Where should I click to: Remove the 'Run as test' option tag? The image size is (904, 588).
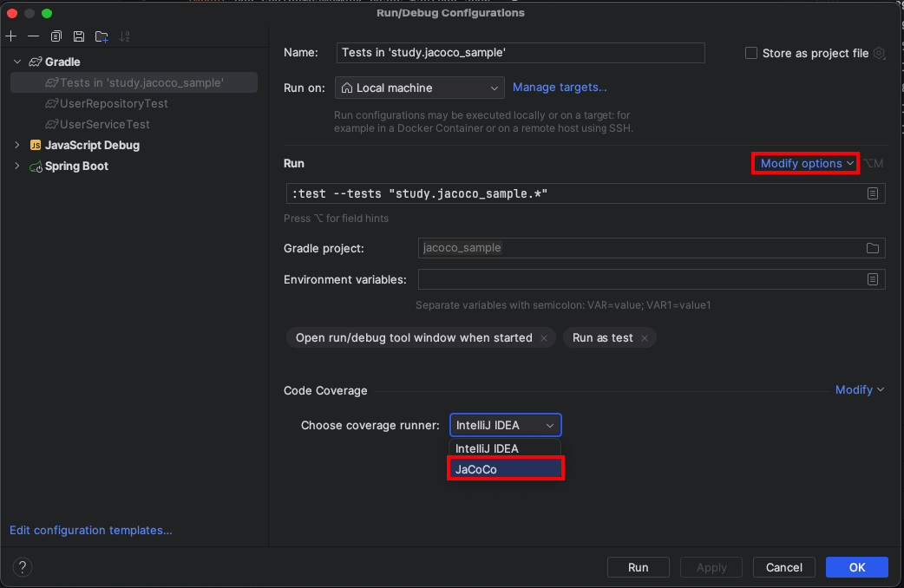645,338
